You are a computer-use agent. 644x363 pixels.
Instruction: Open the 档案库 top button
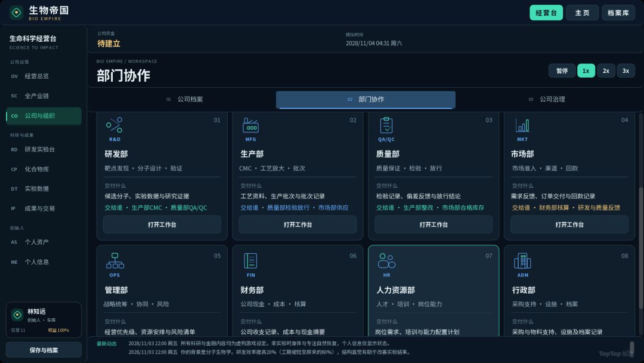click(x=618, y=13)
